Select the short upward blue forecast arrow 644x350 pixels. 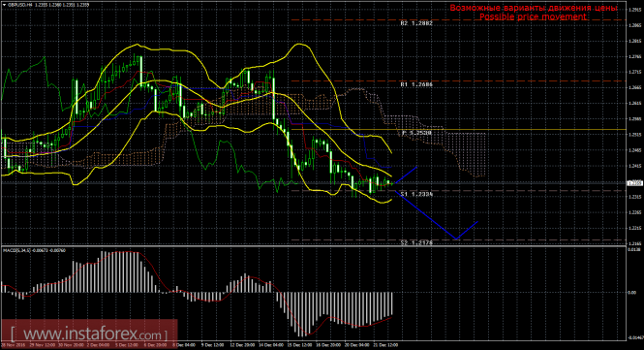[x=406, y=175]
